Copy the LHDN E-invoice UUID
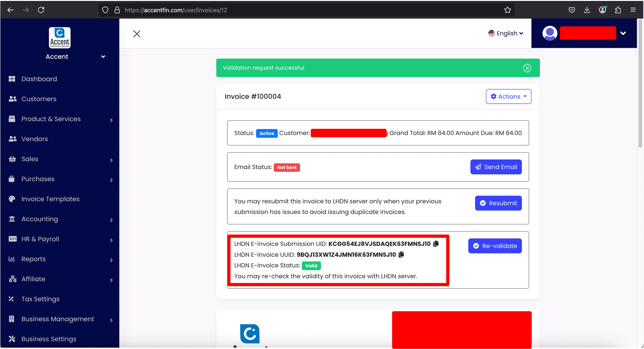Viewport: 644px width, 349px height. coord(401,254)
